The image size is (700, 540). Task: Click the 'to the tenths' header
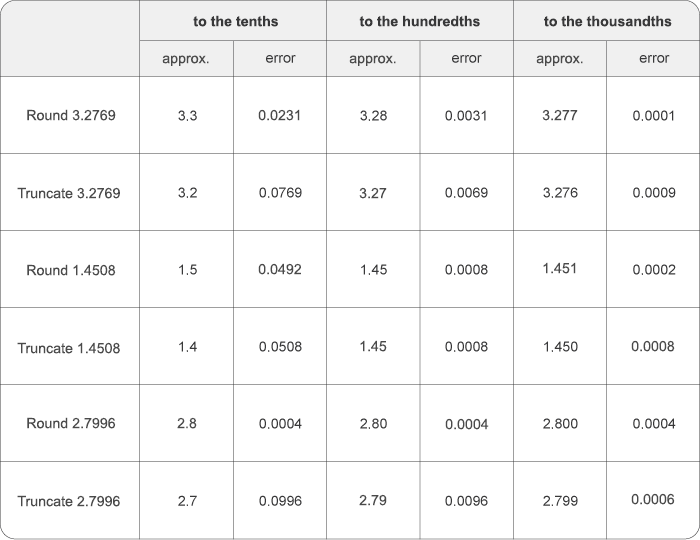coord(235,21)
